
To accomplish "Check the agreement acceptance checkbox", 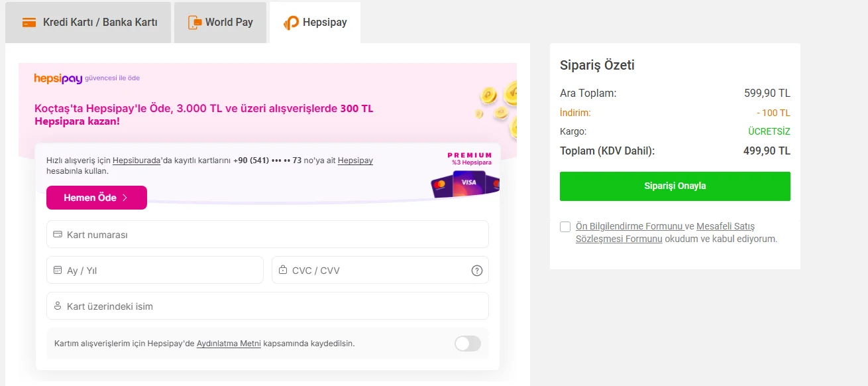I will point(565,227).
